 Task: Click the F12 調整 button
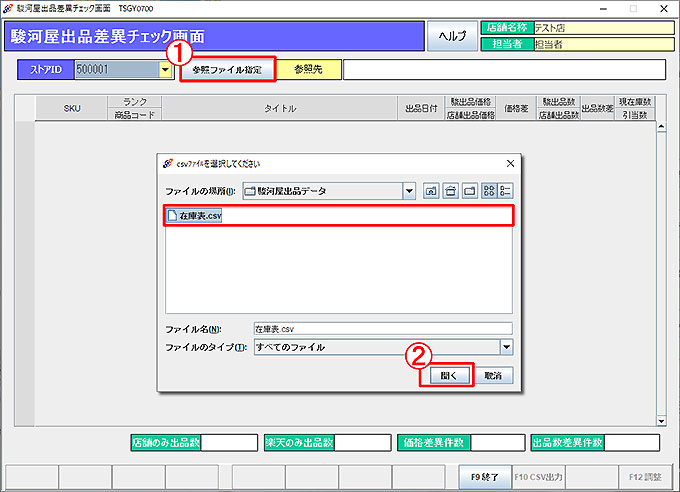(x=645, y=477)
